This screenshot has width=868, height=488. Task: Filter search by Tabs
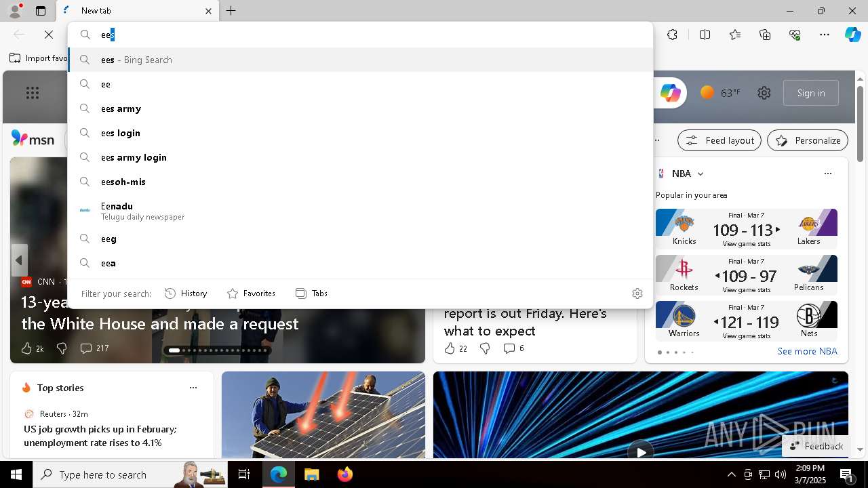pos(311,293)
